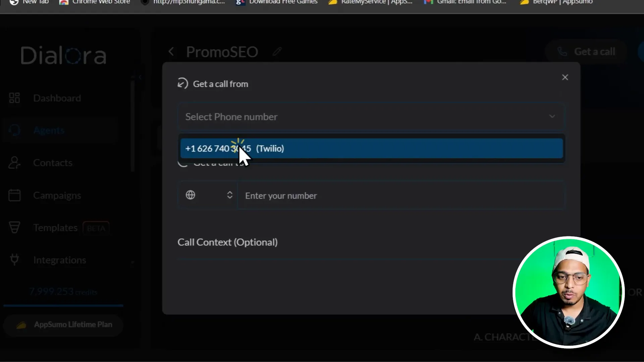Click the Campaigns calendar icon
644x362 pixels.
pyautogui.click(x=14, y=195)
